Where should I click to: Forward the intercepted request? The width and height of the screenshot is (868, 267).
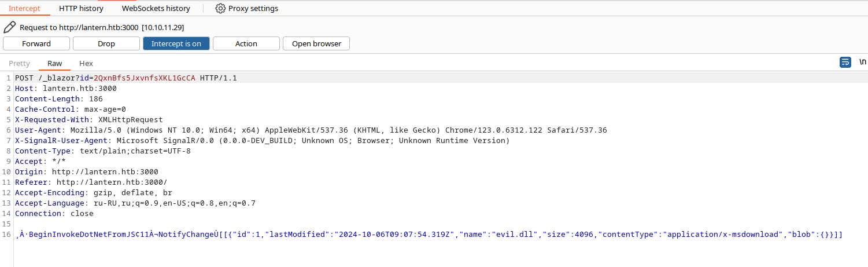36,43
